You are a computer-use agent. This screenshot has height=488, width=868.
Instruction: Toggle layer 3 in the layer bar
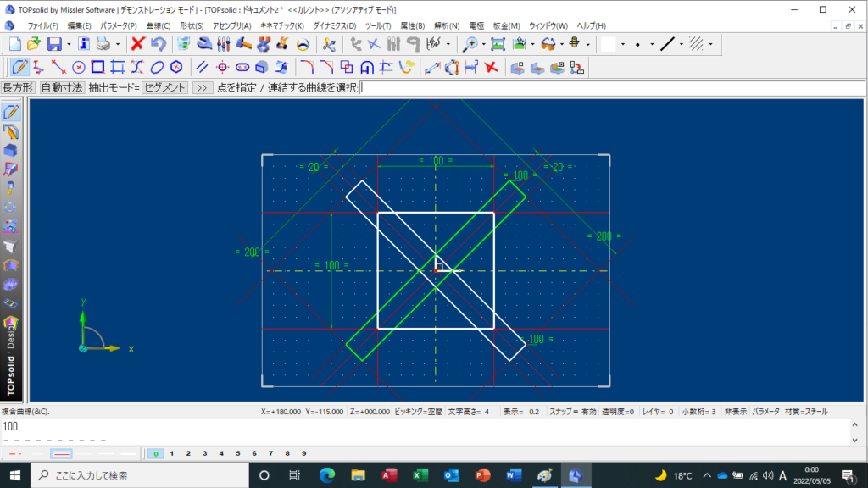[x=205, y=454]
